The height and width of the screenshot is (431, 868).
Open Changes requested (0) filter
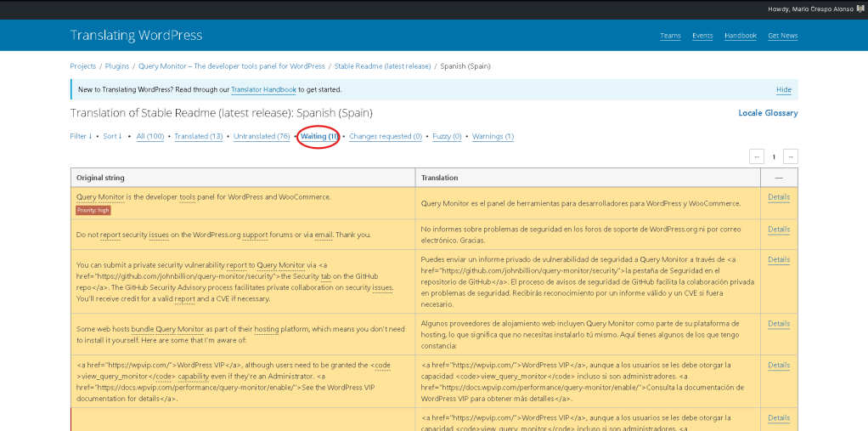click(386, 136)
